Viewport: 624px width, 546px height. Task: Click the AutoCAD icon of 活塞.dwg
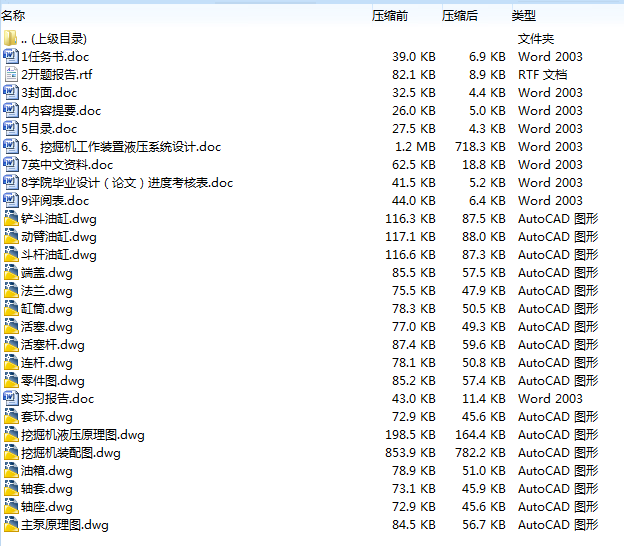coord(11,326)
